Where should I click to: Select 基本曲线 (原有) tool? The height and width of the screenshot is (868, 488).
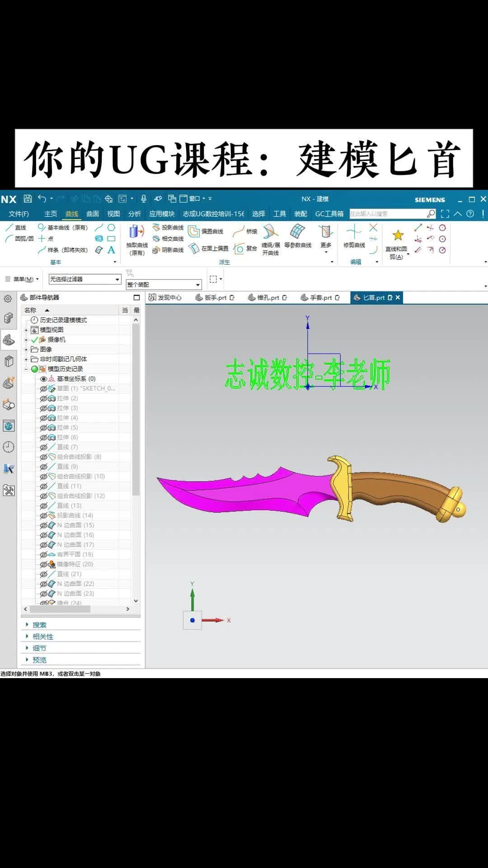(x=63, y=227)
